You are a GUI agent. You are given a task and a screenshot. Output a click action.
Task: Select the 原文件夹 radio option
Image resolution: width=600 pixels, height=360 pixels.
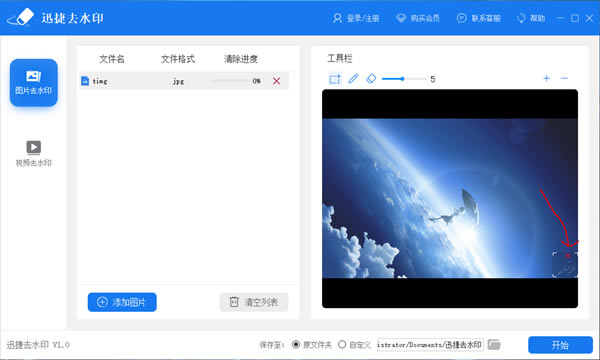click(296, 345)
